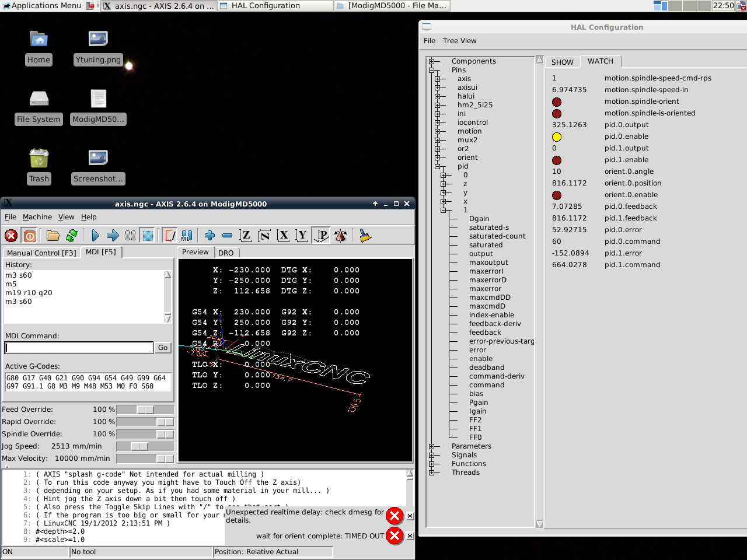Run the program with the play icon
This screenshot has width=747, height=560.
pyautogui.click(x=95, y=236)
